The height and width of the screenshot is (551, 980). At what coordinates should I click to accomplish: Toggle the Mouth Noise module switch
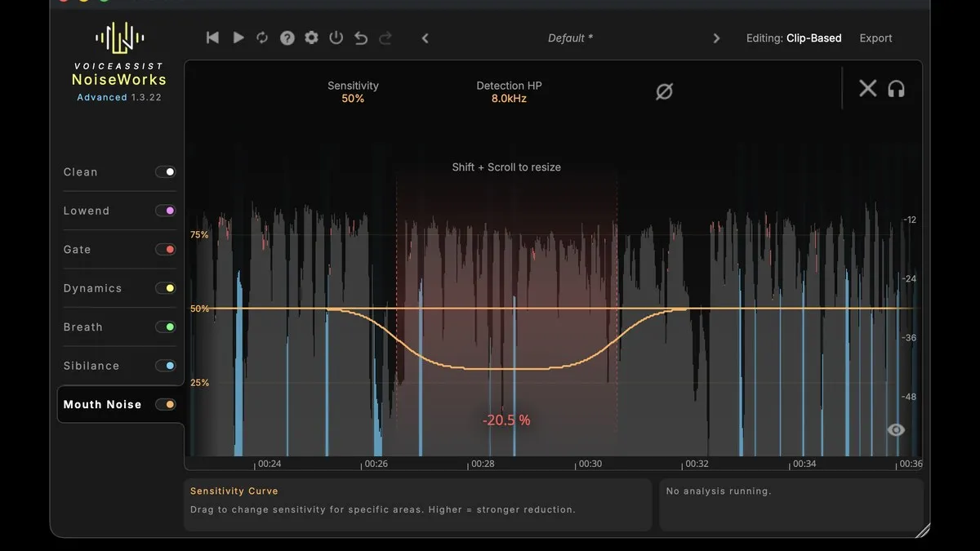point(166,404)
